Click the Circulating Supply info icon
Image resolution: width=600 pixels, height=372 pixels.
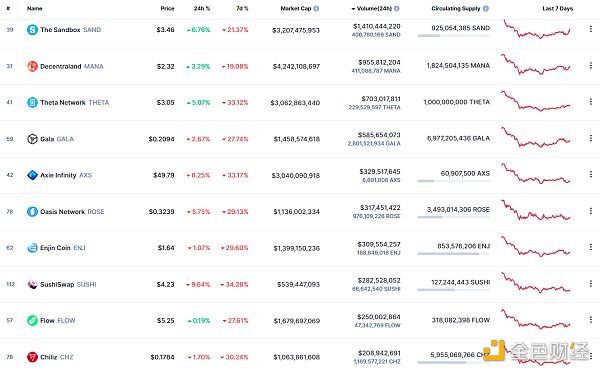click(x=486, y=8)
